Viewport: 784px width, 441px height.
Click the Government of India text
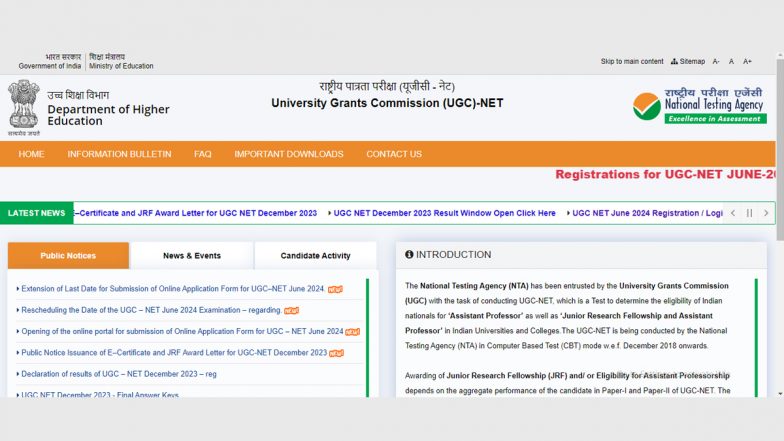[50, 66]
